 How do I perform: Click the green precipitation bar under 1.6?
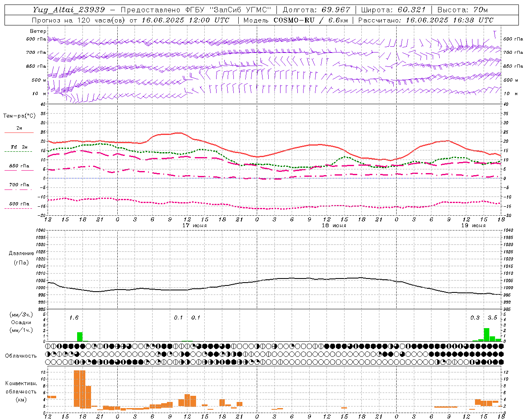pos(80,337)
